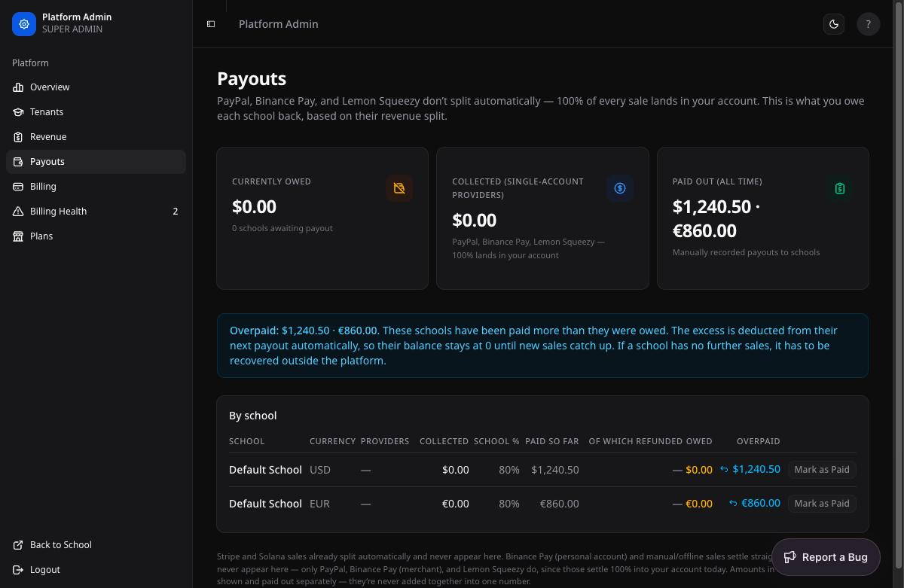Click the Payouts wallet icon
This screenshot has width=904, height=588.
tap(18, 162)
